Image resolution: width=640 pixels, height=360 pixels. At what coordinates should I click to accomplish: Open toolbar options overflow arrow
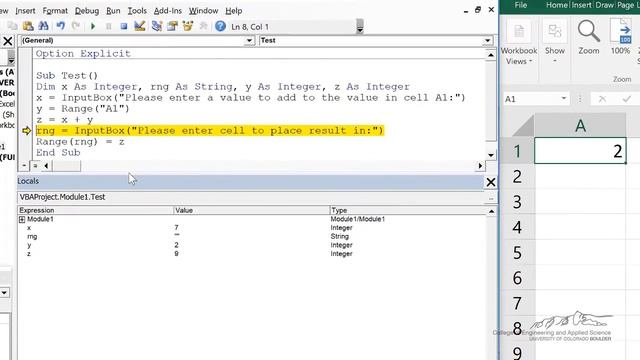[360, 27]
